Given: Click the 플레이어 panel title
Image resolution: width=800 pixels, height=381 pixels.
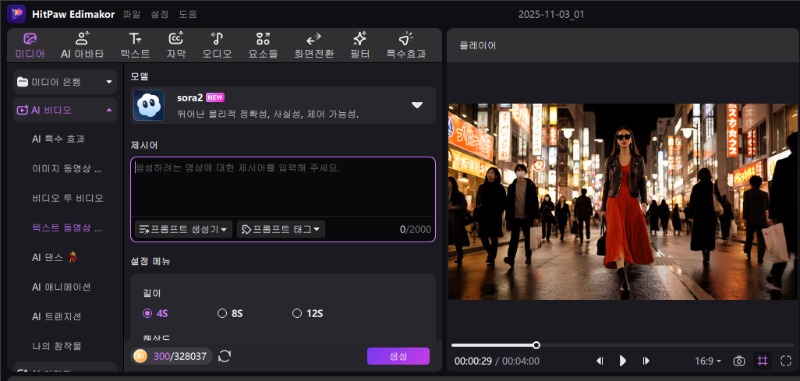Looking at the screenshot, I should coord(478,45).
